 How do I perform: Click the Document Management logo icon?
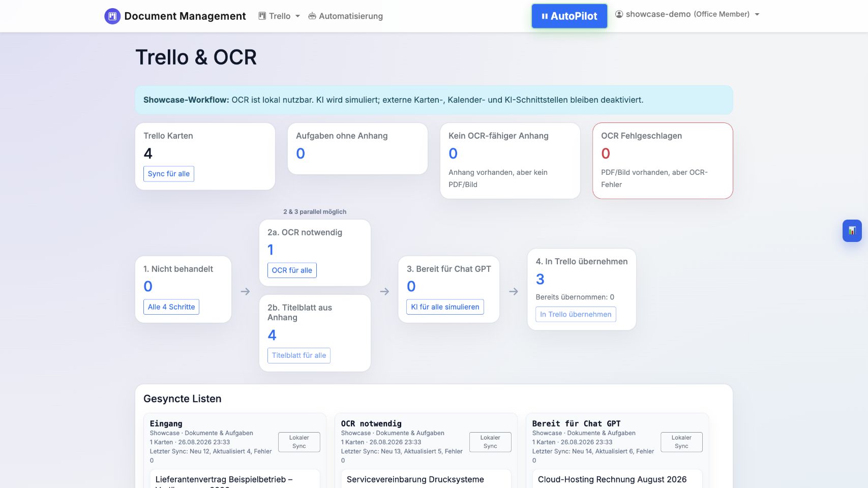point(112,16)
